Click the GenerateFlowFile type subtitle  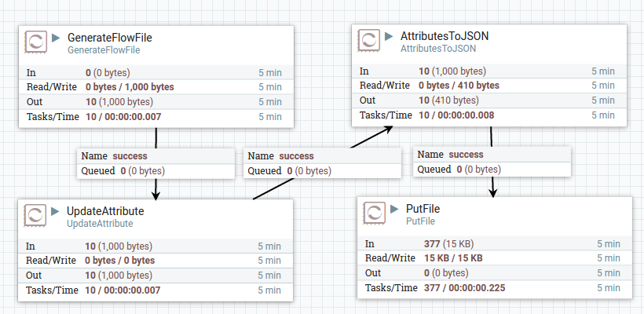[104, 50]
